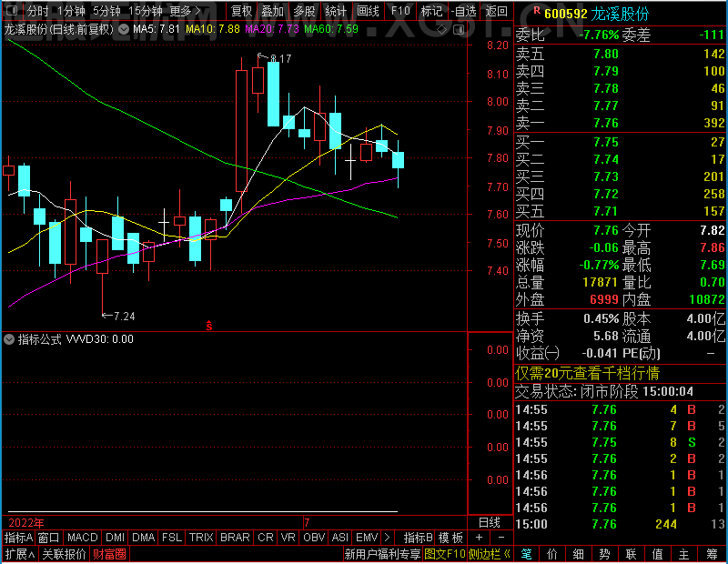Open the dropdown beside 指标公式 VVVD30

click(9, 339)
